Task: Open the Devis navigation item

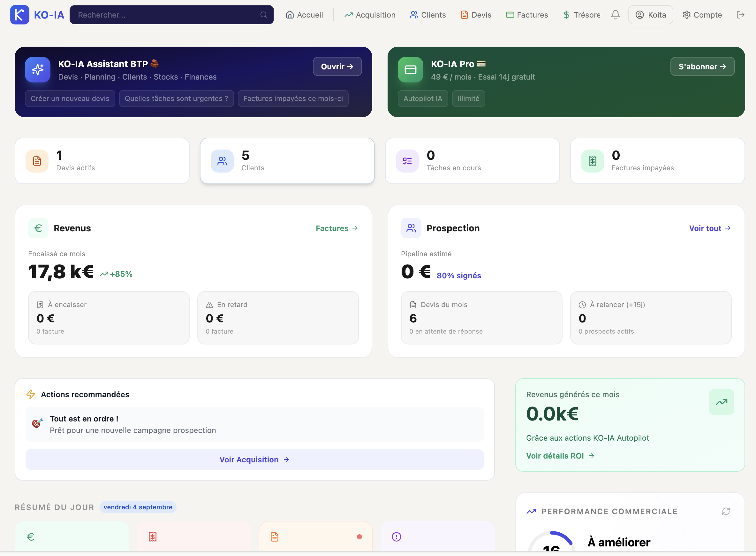Action: 476,15
